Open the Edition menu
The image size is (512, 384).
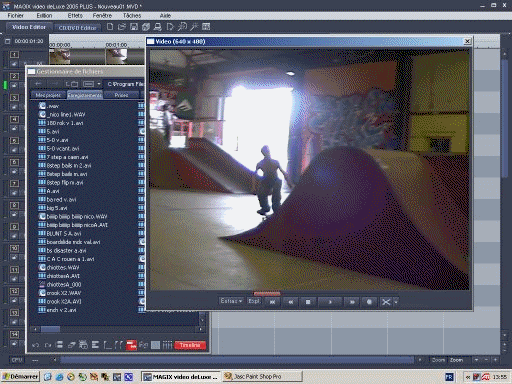click(x=44, y=15)
